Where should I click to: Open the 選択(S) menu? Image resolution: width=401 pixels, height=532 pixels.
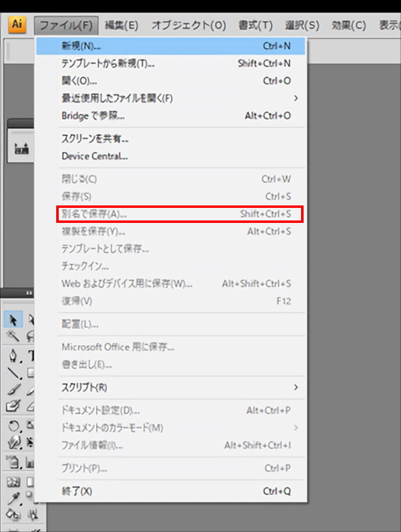pyautogui.click(x=302, y=26)
